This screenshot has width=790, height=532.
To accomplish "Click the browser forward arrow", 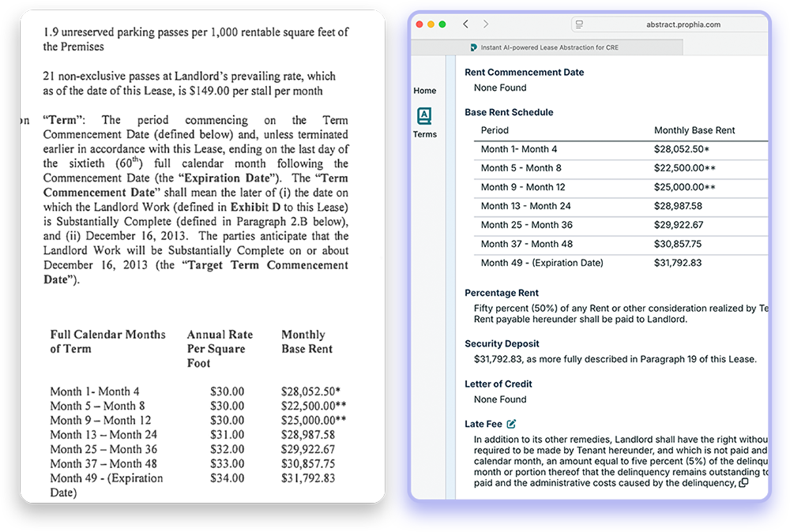I will click(x=486, y=24).
